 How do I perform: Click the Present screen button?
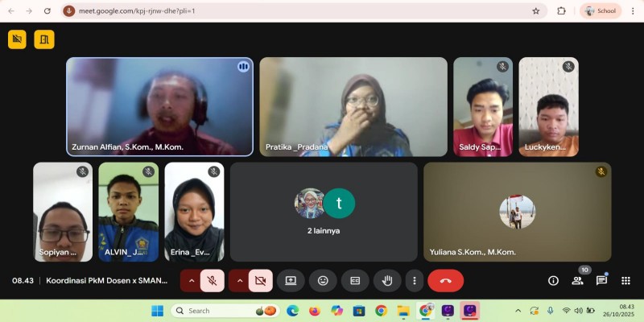291,280
